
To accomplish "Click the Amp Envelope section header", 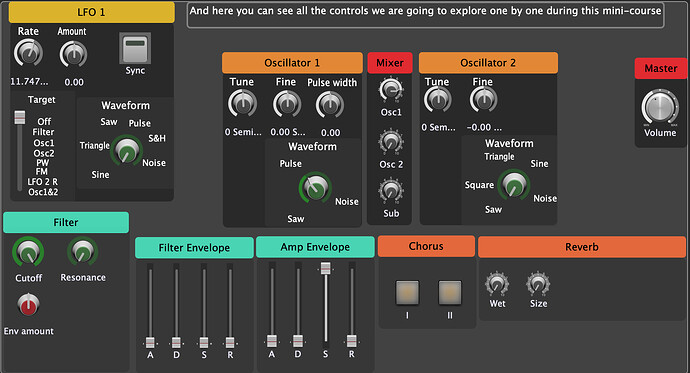I will click(315, 247).
